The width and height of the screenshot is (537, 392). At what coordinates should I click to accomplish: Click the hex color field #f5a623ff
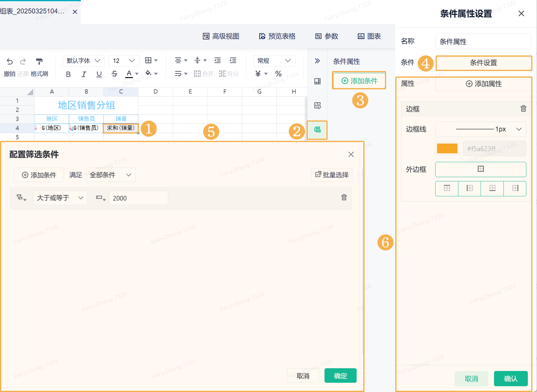coord(494,148)
